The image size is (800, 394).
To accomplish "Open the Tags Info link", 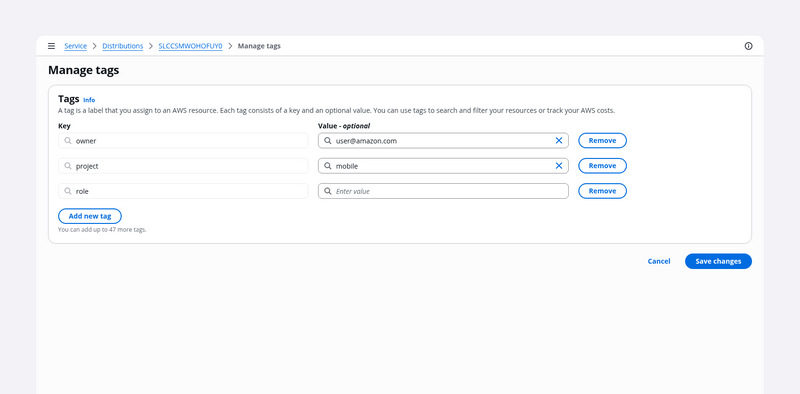I will [x=89, y=100].
